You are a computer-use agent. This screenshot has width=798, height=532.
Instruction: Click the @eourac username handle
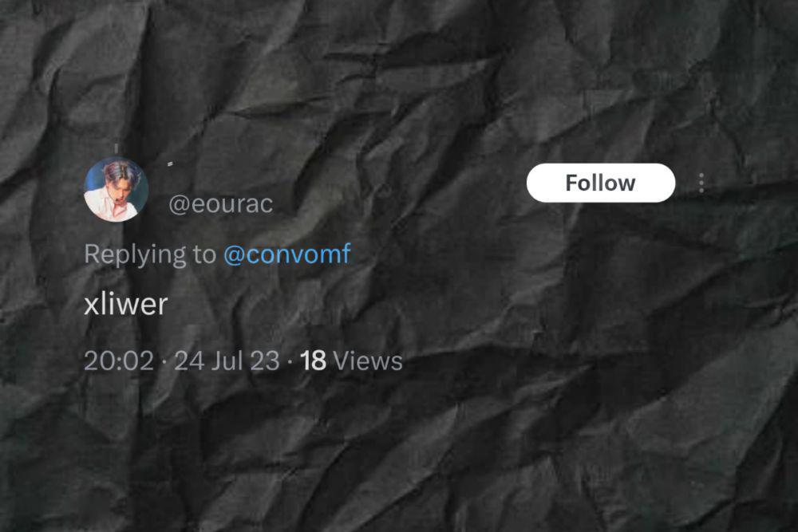coord(221,204)
